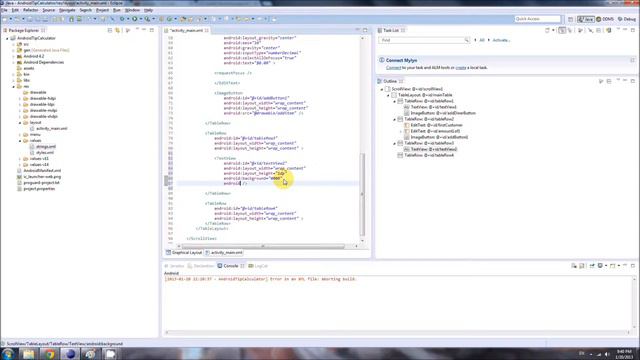640x360 pixels.
Task: Open Package Explorer view menu triangle
Action: coord(137,30)
